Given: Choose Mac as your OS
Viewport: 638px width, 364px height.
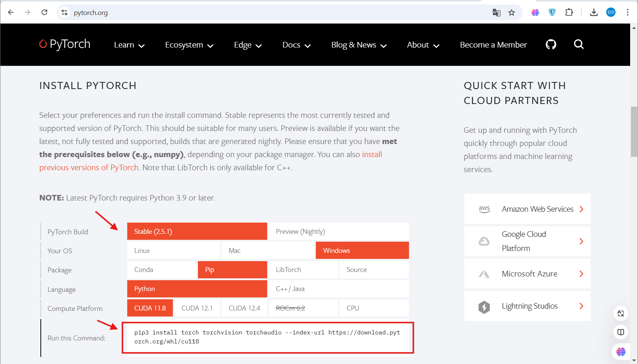Looking at the screenshot, I should tap(268, 250).
